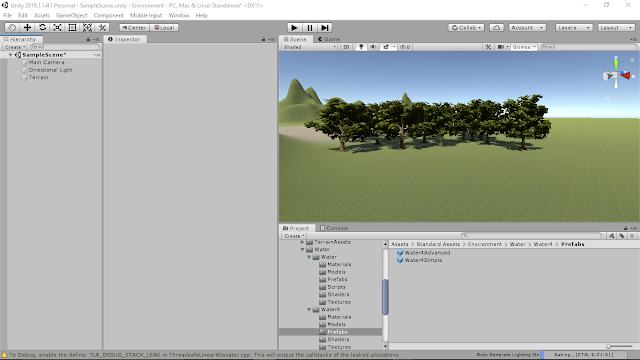Screen dimensions: 640x360
Task: Open the cloud services icon
Action: tap(496, 28)
